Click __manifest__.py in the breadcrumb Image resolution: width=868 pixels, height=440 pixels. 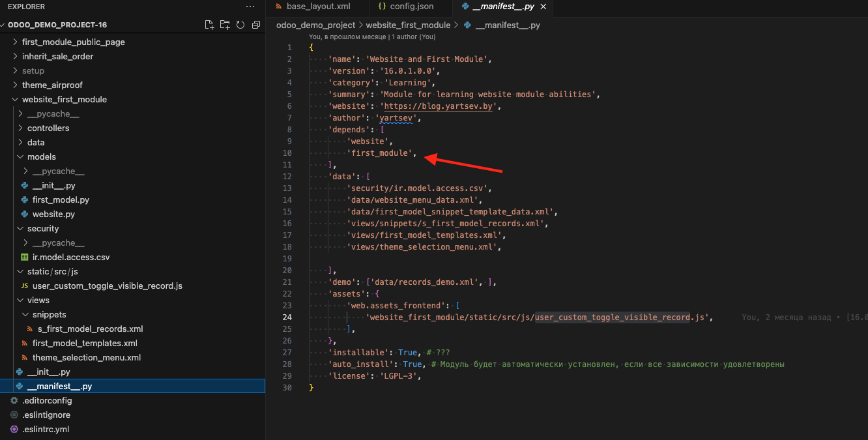pos(508,25)
